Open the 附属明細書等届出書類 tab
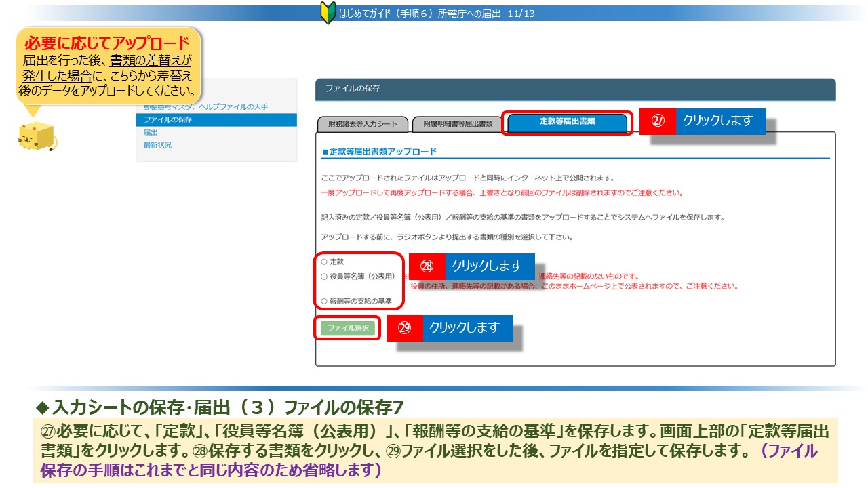The image size is (868, 488). [458, 124]
